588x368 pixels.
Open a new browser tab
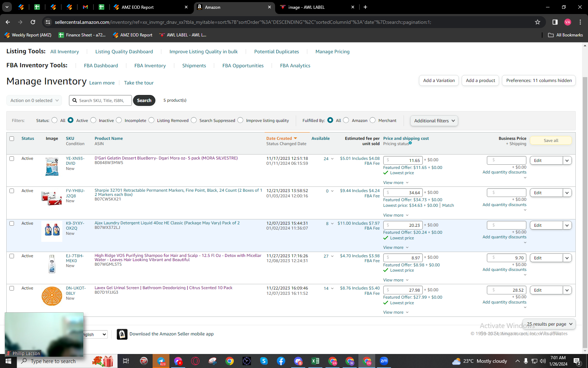pos(365,7)
